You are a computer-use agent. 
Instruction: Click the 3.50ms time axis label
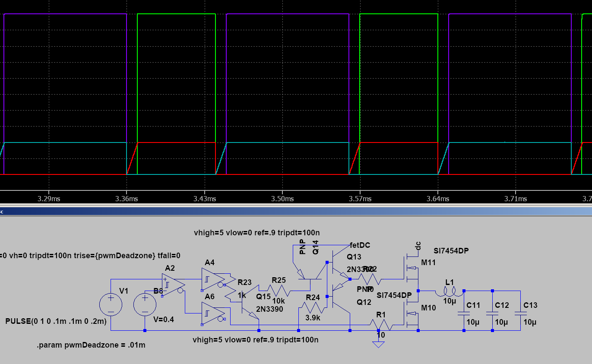click(x=282, y=199)
